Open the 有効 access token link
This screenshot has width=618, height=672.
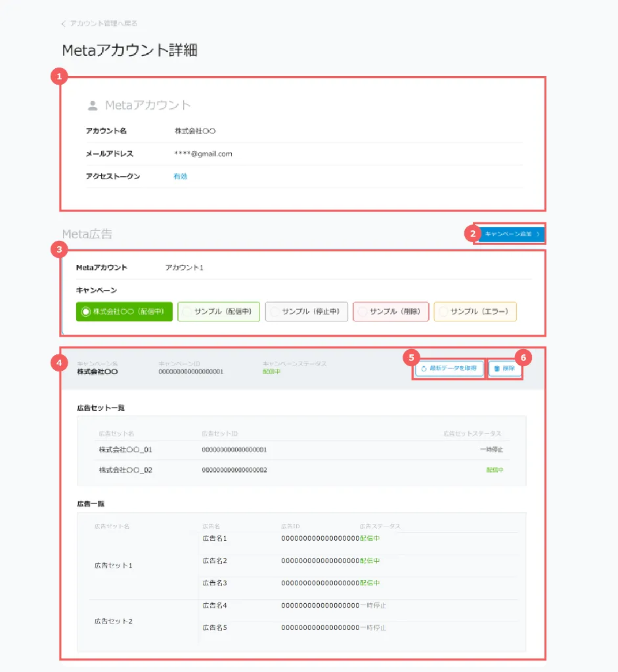[181, 177]
